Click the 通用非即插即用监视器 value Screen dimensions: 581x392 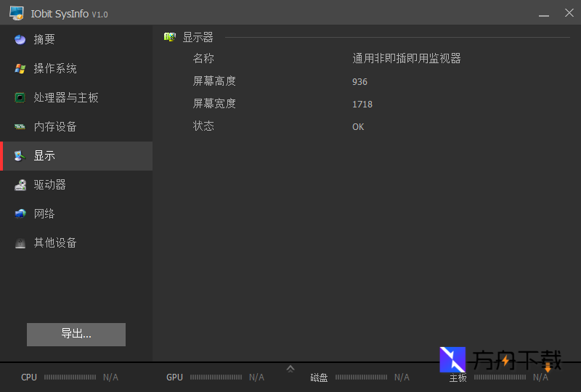(407, 59)
